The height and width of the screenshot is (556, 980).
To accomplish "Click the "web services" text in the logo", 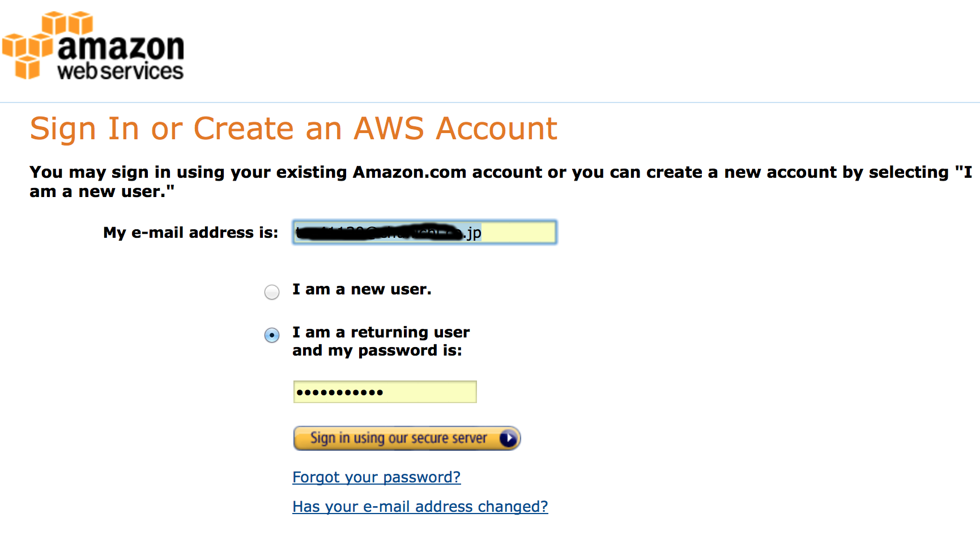I will click(x=120, y=71).
